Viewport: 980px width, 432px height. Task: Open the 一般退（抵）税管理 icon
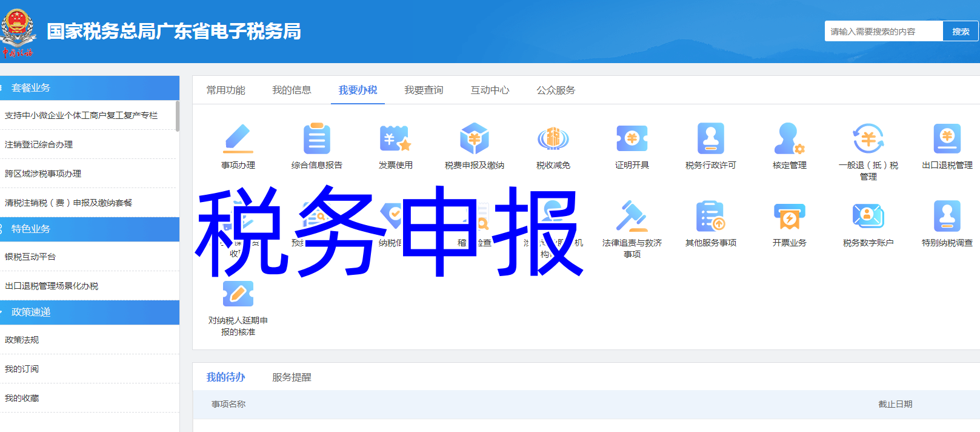868,139
